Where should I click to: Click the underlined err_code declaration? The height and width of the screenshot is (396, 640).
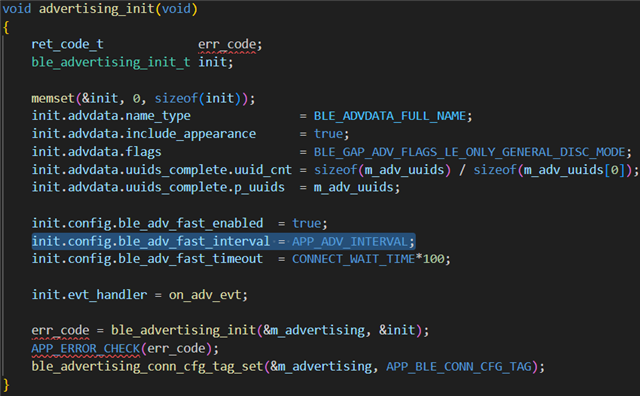click(227, 44)
